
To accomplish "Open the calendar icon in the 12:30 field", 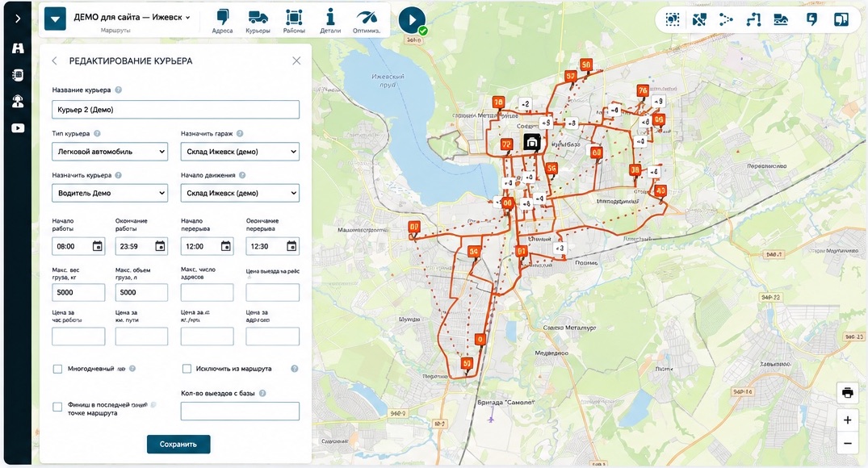I will pyautogui.click(x=291, y=246).
